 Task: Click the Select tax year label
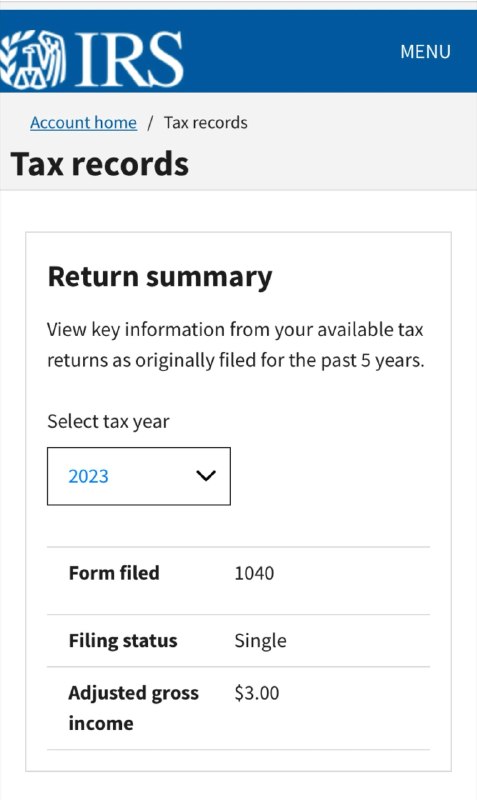pos(108,421)
